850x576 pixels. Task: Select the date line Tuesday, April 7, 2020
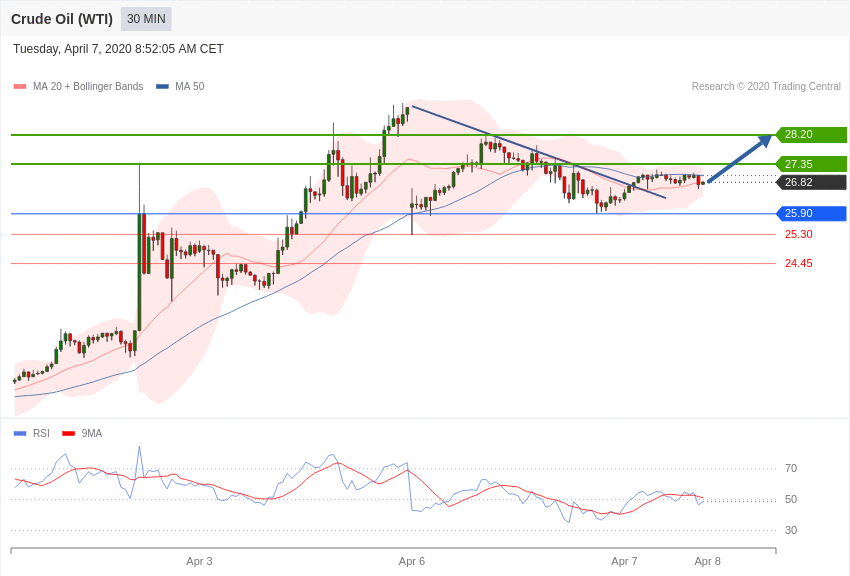(118, 49)
